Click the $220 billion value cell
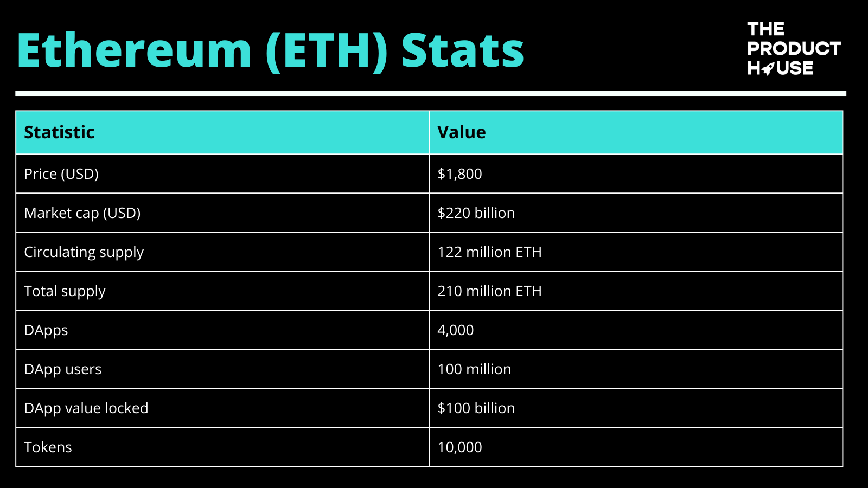This screenshot has height=488, width=868. (x=476, y=213)
